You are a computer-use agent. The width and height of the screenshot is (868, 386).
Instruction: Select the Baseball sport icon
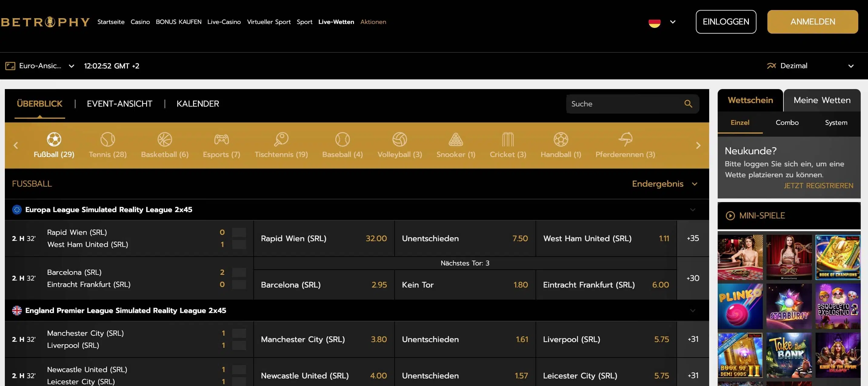tap(342, 139)
